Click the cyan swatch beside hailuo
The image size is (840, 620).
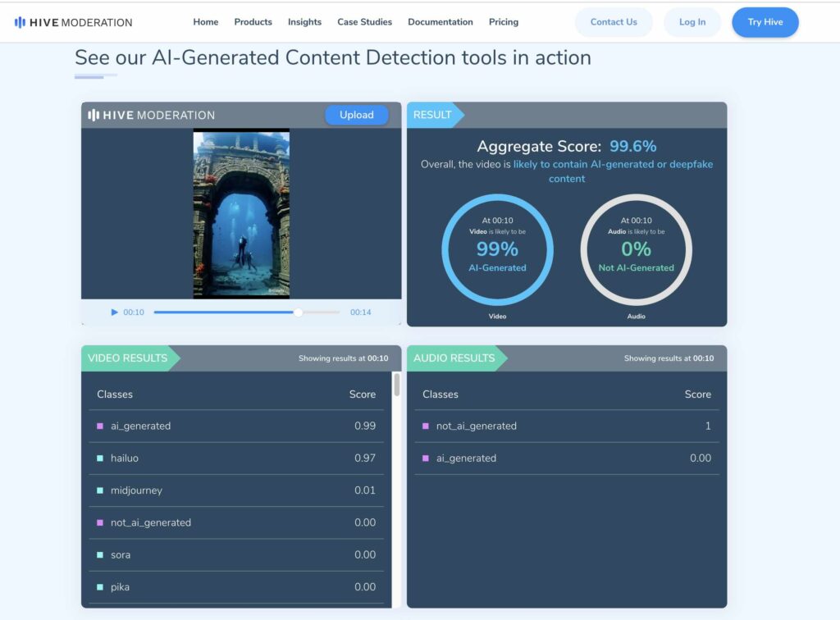99,458
